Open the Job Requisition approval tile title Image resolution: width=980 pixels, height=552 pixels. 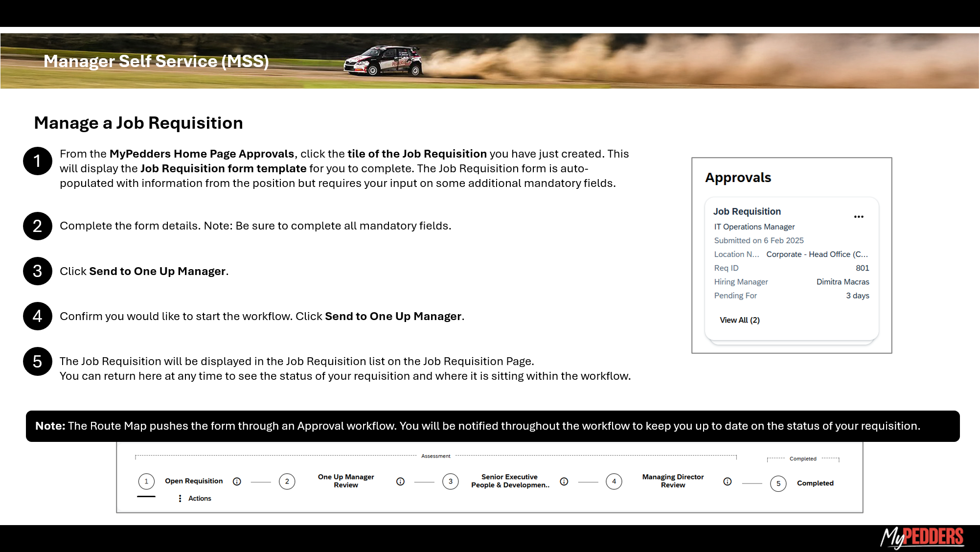[747, 211]
